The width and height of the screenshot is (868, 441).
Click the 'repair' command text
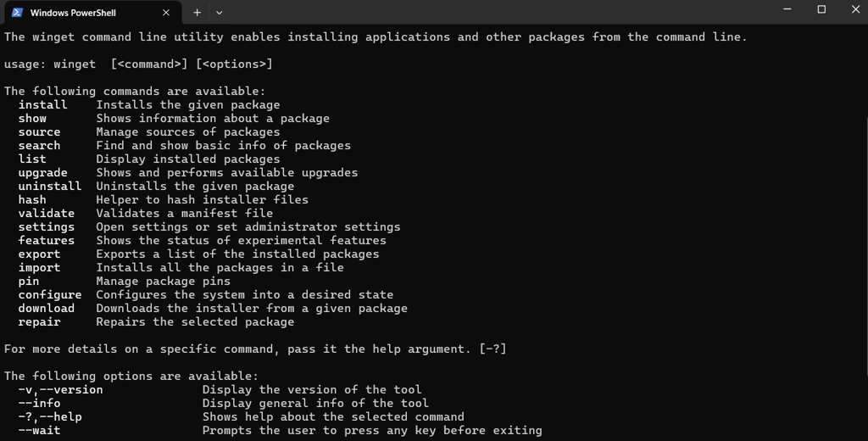[39, 322]
